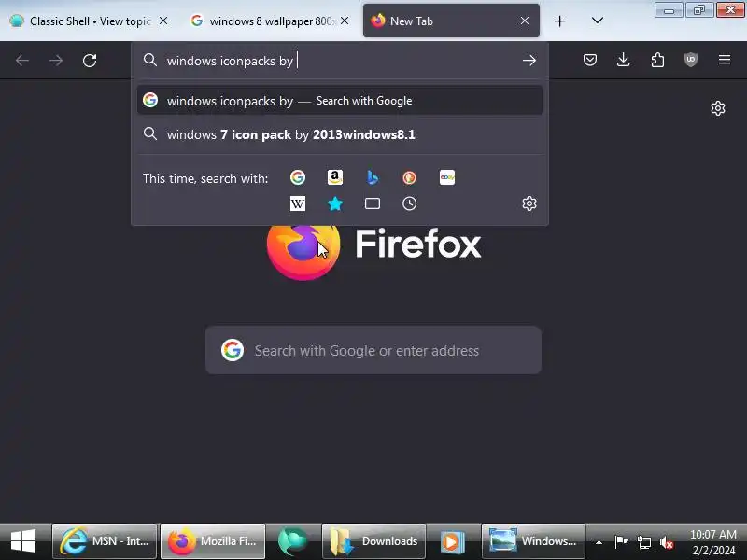Open MSN Internet Explorer taskbar item
Image resolution: width=747 pixels, height=560 pixels.
coord(105,541)
